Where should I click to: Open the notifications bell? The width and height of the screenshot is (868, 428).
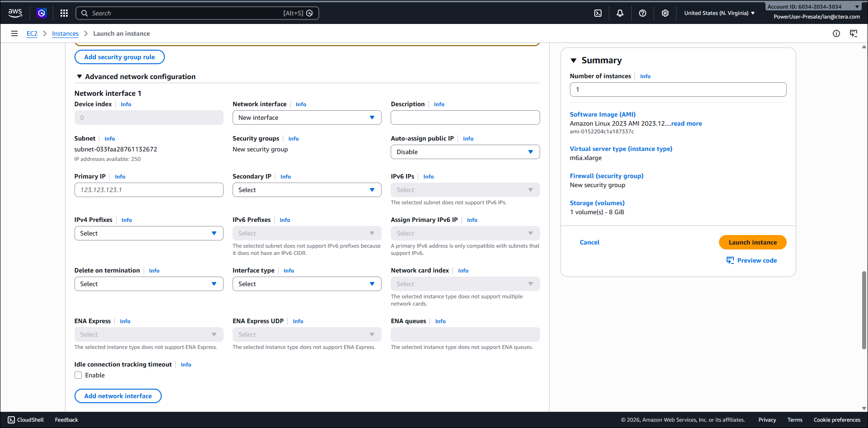[x=620, y=13]
